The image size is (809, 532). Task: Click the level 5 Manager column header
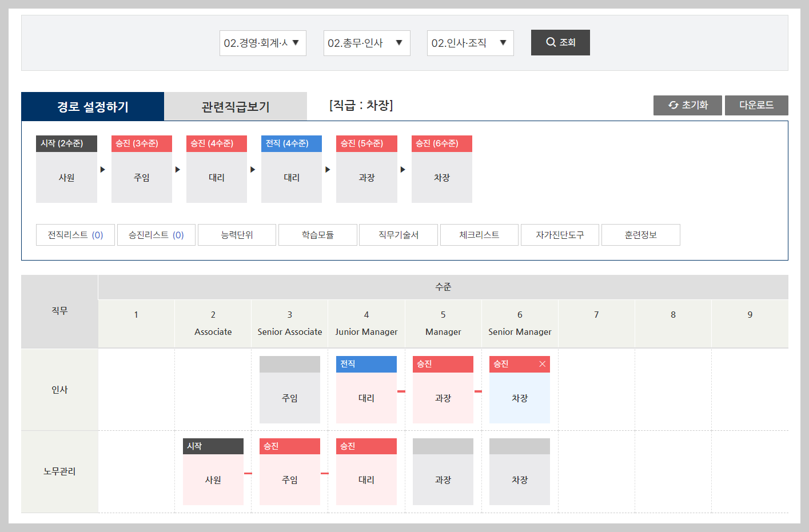[443, 323]
